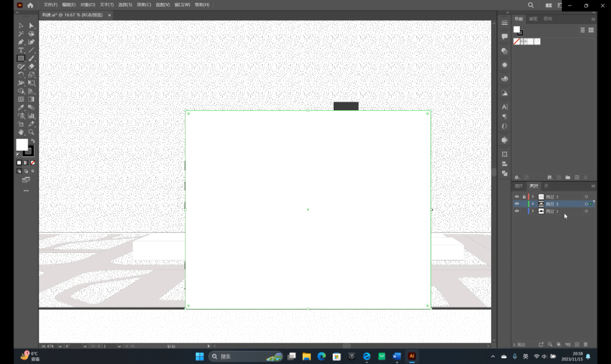Click target circle of 图层 3
Image resolution: width=611 pixels, height=364 pixels.
pyautogui.click(x=587, y=204)
